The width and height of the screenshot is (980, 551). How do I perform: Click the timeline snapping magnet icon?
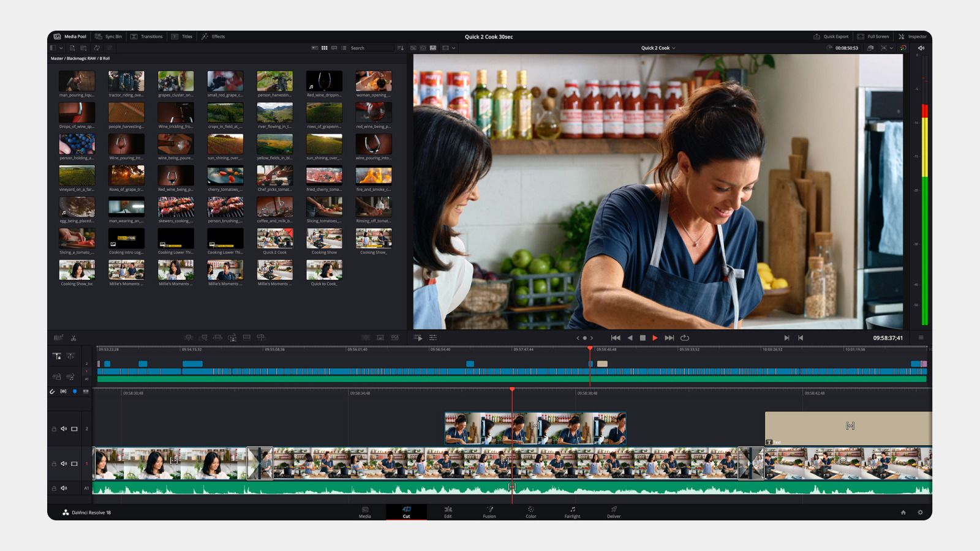pyautogui.click(x=52, y=391)
